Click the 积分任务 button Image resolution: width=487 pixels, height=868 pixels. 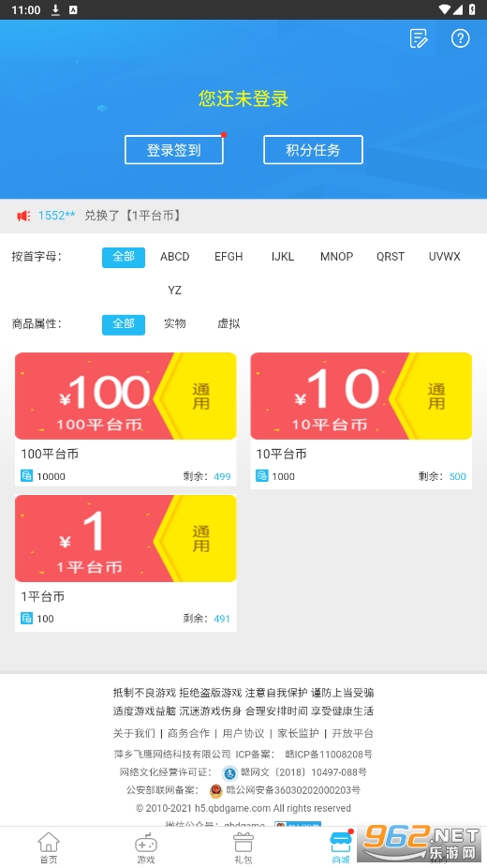313,150
